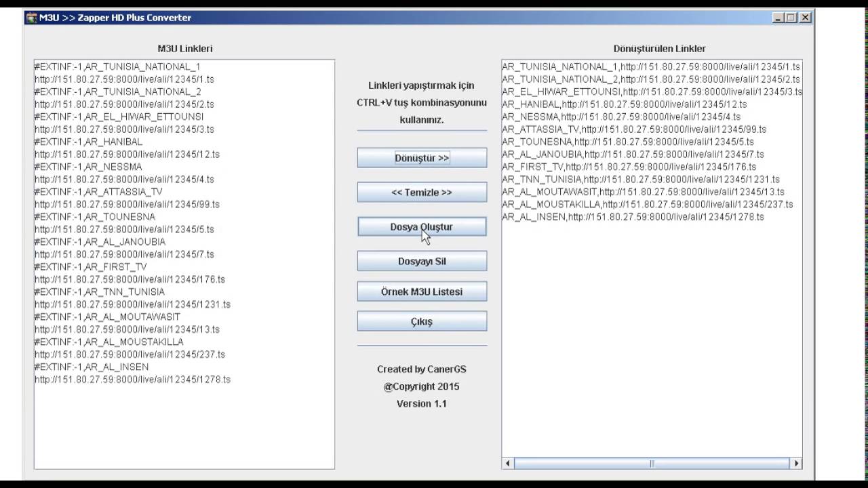The width and height of the screenshot is (868, 488).
Task: Delete file with Dosyayı Sil button
Action: [422, 262]
